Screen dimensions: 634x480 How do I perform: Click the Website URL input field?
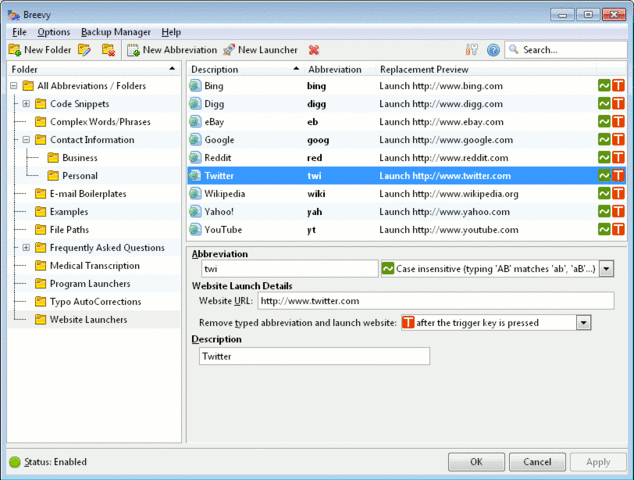click(436, 301)
